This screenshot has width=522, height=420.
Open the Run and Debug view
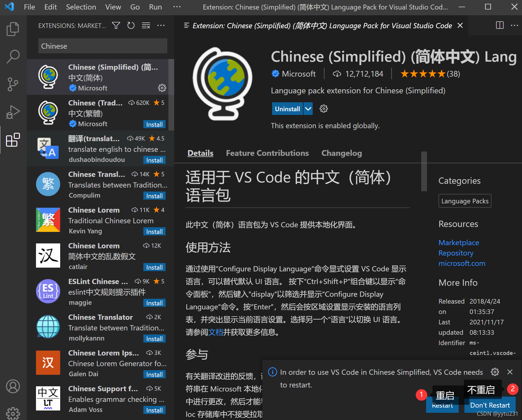tap(13, 112)
